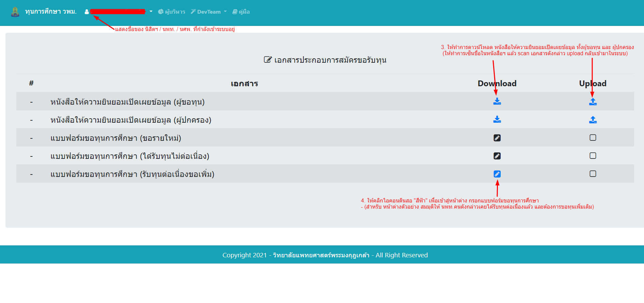Select text แบบฟอร์มขอทุนการศึกษา (ขอรายใหม่)
This screenshot has height=303, width=644.
[x=116, y=138]
